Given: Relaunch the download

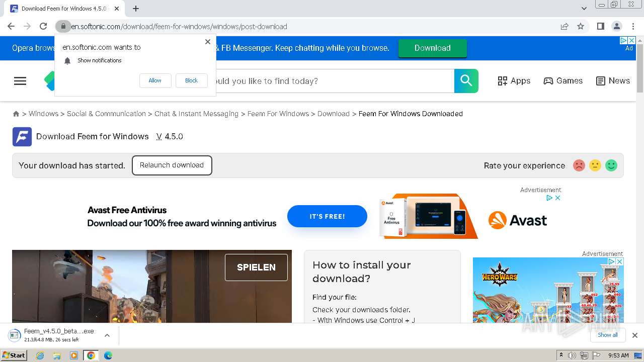Looking at the screenshot, I should coord(172,165).
